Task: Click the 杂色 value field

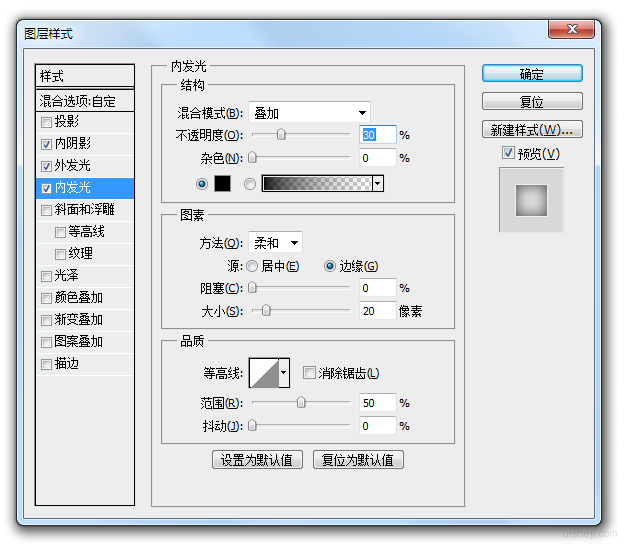Action: point(378,158)
